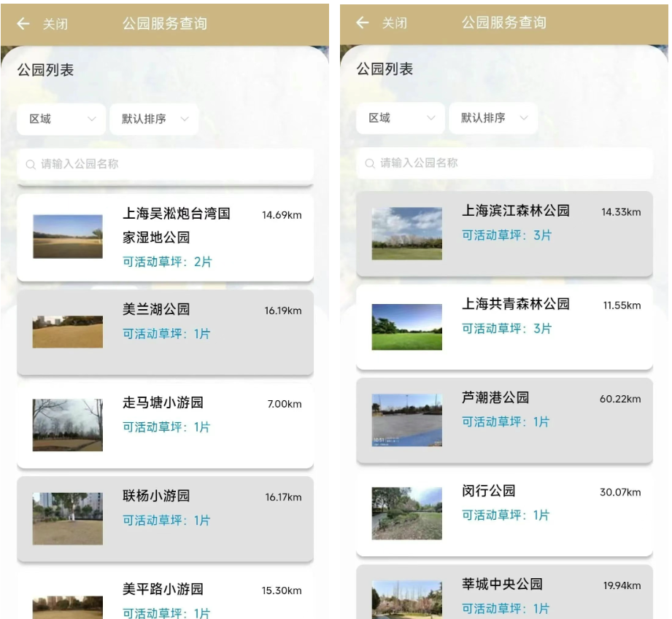This screenshot has height=619, width=672.
Task: Open 芦潮港公园 photo thumbnail
Action: click(406, 420)
